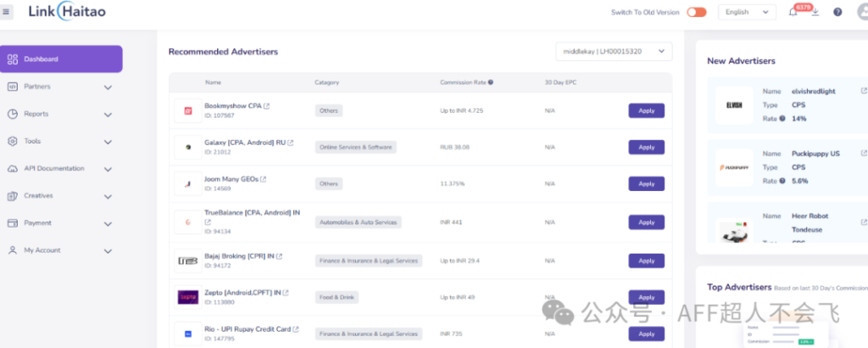The image size is (868, 348).
Task: Select Dashboard in the sidebar
Action: click(61, 59)
